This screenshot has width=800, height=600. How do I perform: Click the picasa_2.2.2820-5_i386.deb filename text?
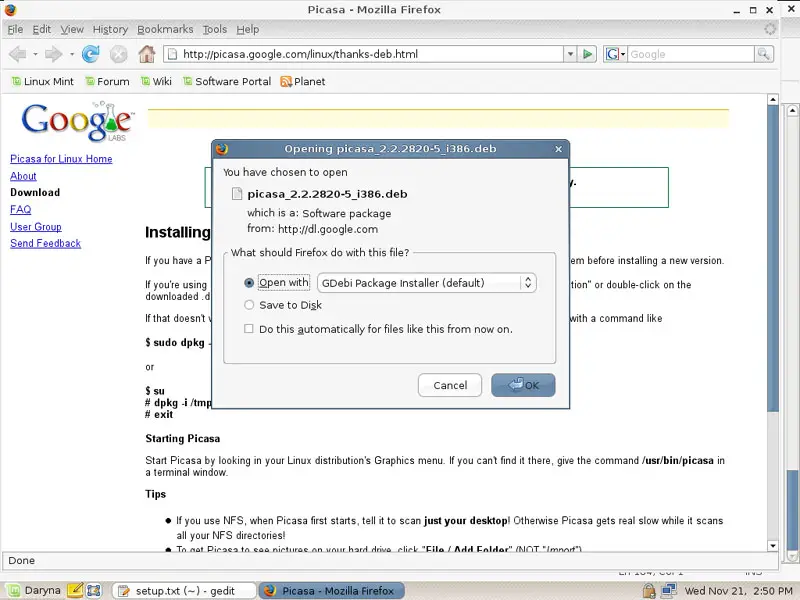click(x=328, y=194)
